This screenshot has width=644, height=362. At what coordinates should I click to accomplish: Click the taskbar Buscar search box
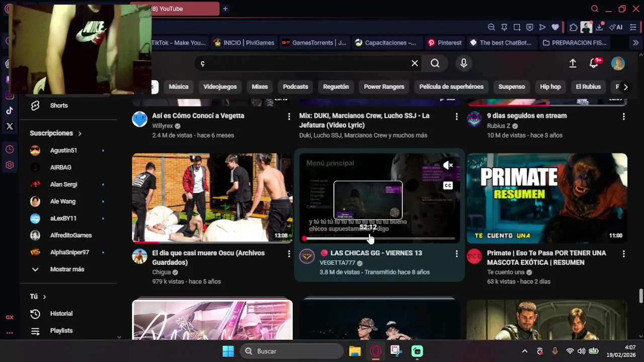[291, 351]
